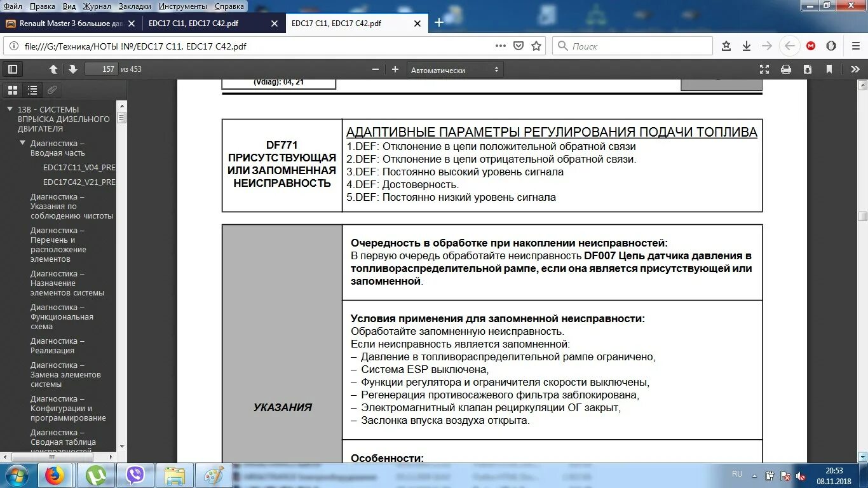Open the current view bookmark icon
This screenshot has height=488, width=868.
[x=829, y=69]
